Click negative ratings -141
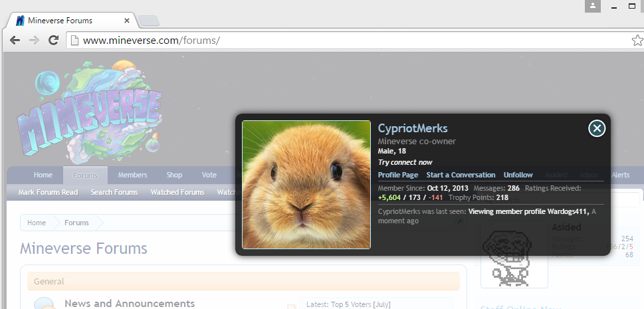The height and width of the screenshot is (309, 644). tap(435, 197)
